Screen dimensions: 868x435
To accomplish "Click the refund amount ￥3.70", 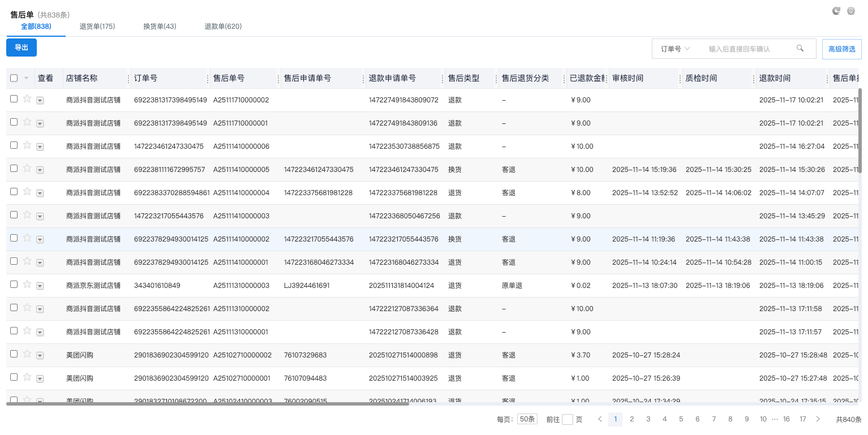I will (580, 355).
